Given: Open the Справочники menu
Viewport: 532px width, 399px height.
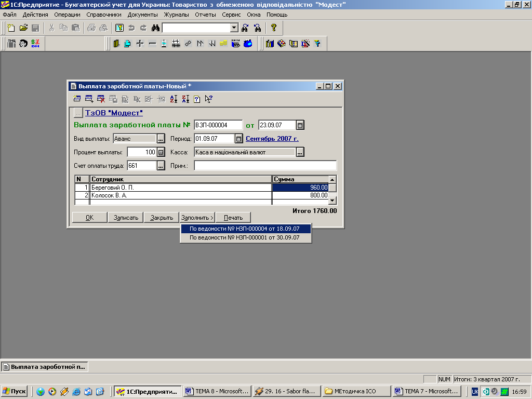Looking at the screenshot, I should pos(104,15).
